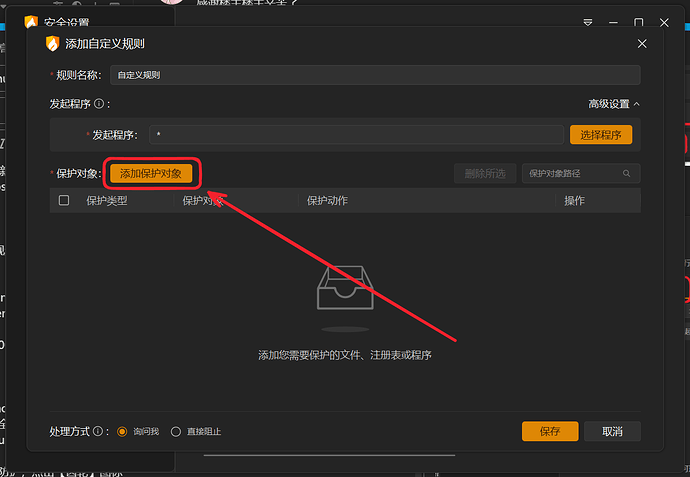Focus the 规则名称 text field
Screen dimensions: 690x477
tap(374, 75)
